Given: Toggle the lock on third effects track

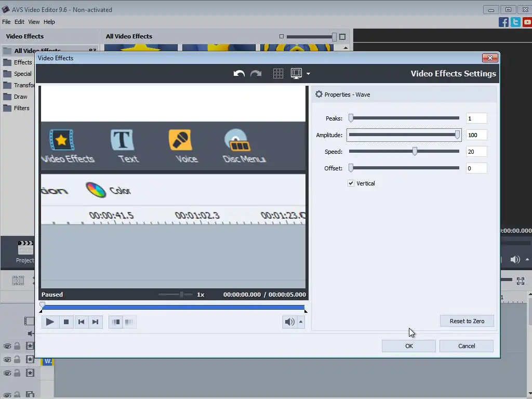Looking at the screenshot, I should tap(17, 373).
